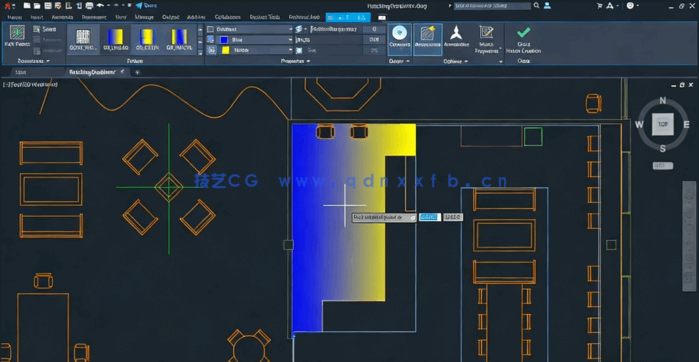Click the E compass direction on ViewCube
This screenshot has width=699, height=362.
[687, 124]
